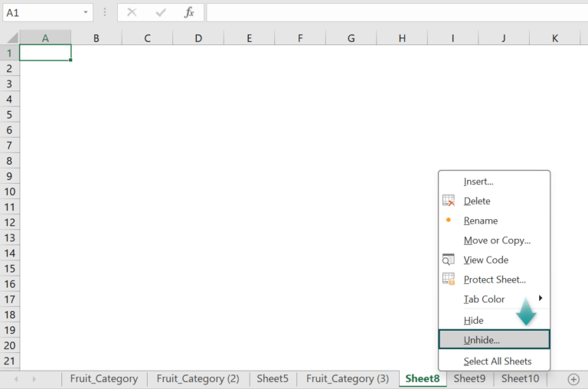Click the Insert Function fx icon

tap(189, 12)
